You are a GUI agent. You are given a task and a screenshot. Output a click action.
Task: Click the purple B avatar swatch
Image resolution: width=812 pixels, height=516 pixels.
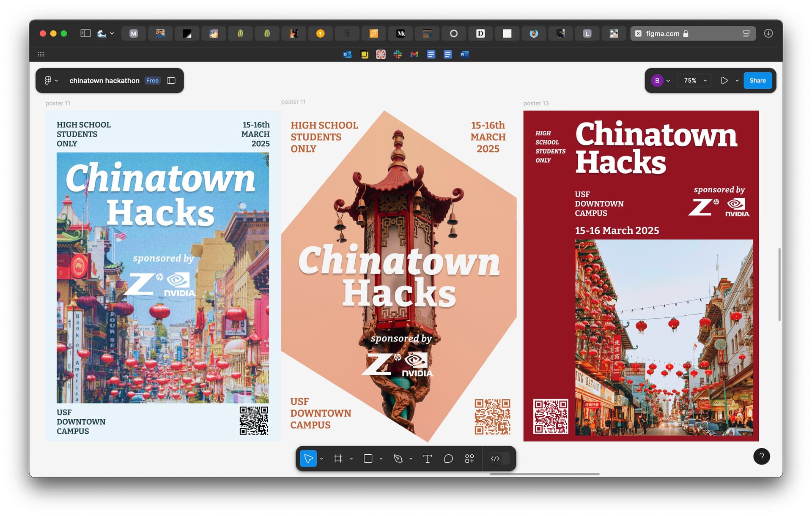coord(657,80)
